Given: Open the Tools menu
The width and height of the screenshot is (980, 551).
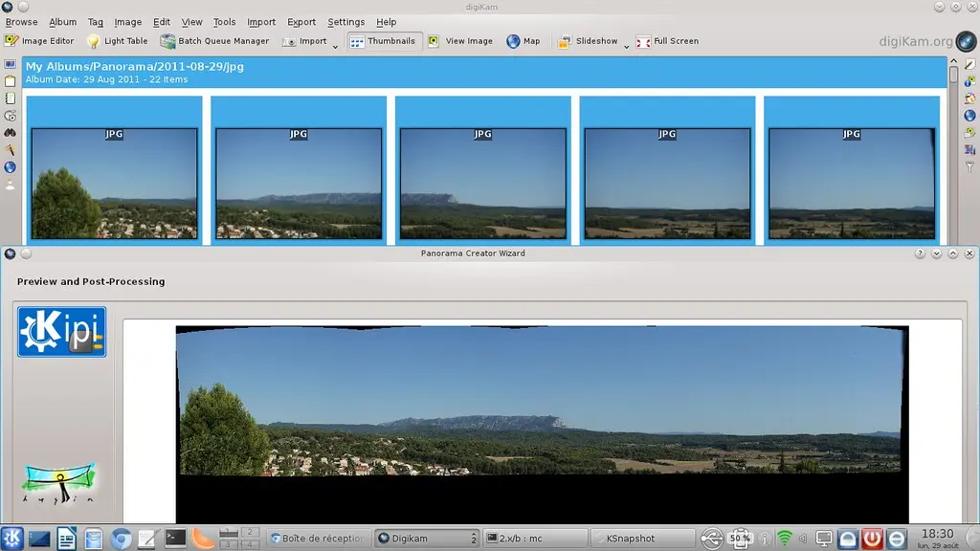Looking at the screenshot, I should 224,22.
